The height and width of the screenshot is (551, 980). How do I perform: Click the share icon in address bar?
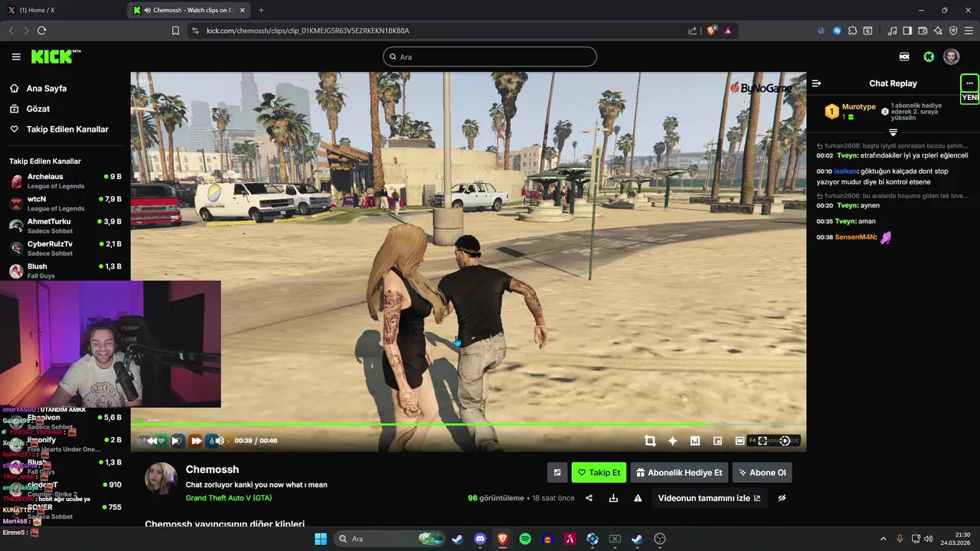point(692,31)
